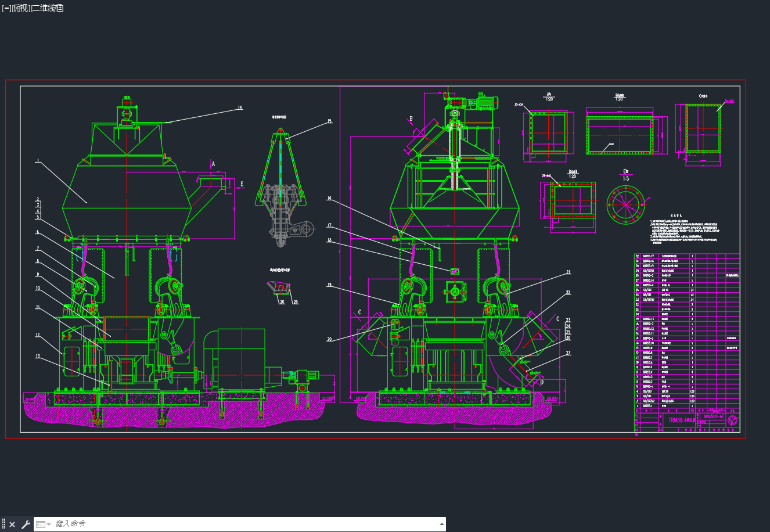
Task: Select section mark E near inlet chute
Action: (242, 184)
